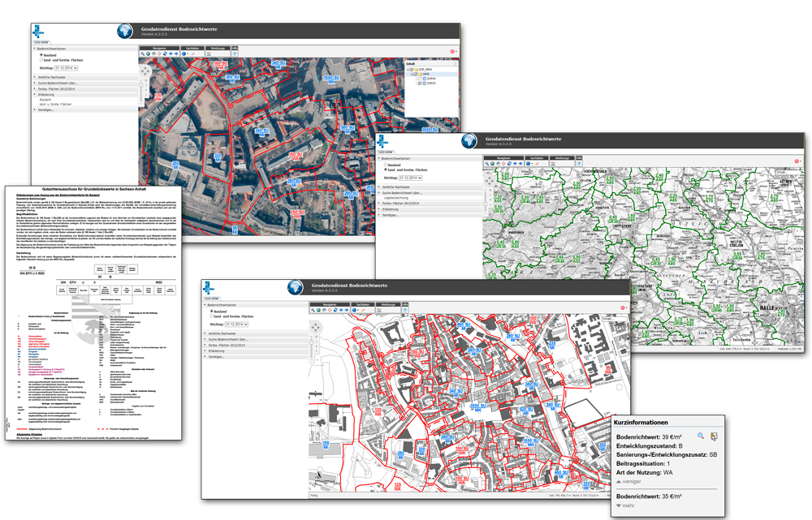Collapse Erläuterung section in aerial-photo window

pos(85,95)
